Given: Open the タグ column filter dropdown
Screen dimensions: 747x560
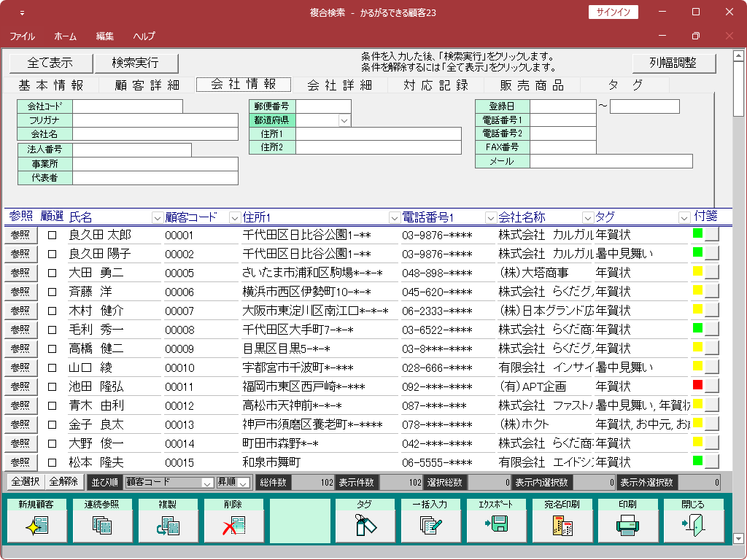Looking at the screenshot, I should coord(684,218).
